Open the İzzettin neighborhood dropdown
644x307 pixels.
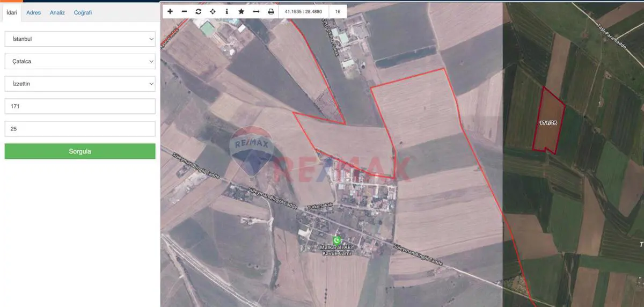click(x=80, y=84)
